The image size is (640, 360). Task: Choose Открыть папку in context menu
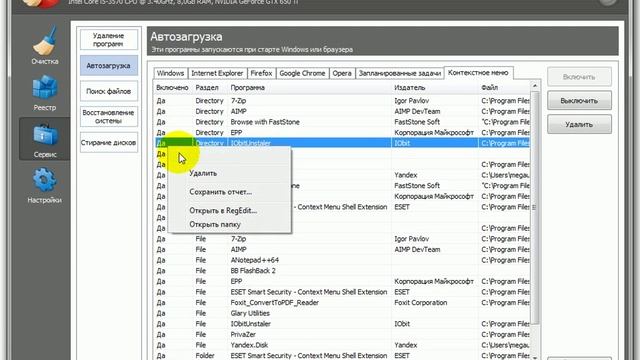pyautogui.click(x=230, y=224)
